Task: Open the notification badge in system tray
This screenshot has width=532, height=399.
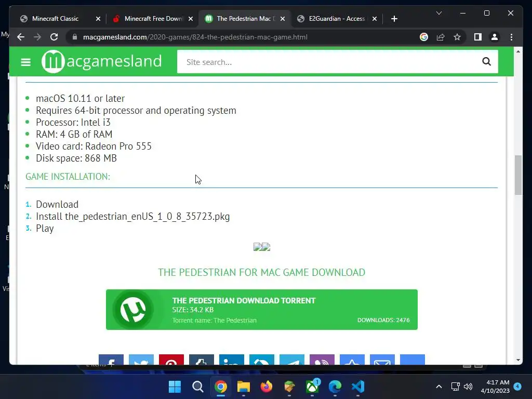Action: [517, 386]
